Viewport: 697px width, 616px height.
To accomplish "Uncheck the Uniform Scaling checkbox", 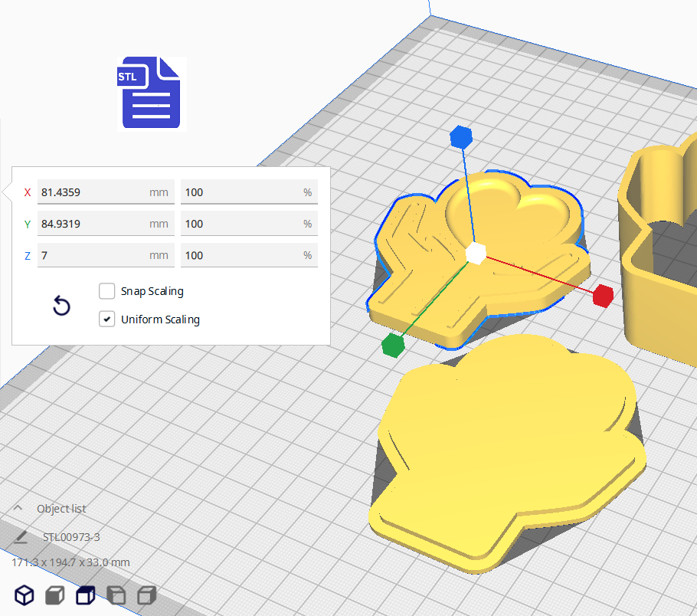I will 107,319.
